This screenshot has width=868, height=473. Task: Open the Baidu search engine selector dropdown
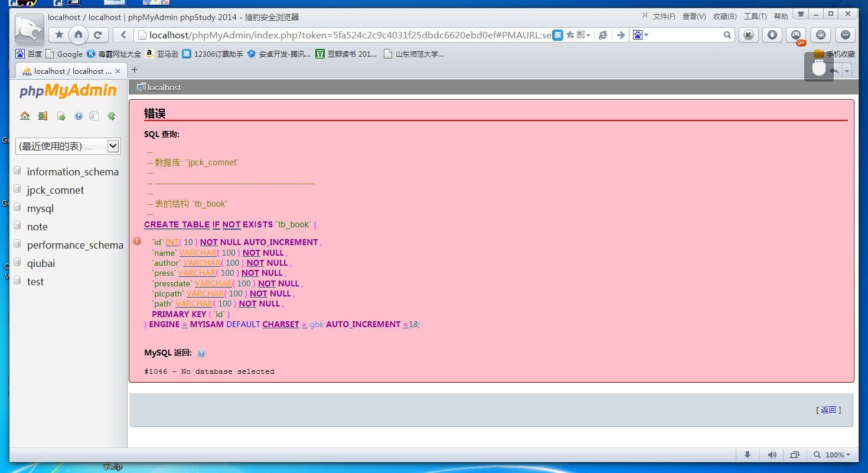pyautogui.click(x=641, y=35)
